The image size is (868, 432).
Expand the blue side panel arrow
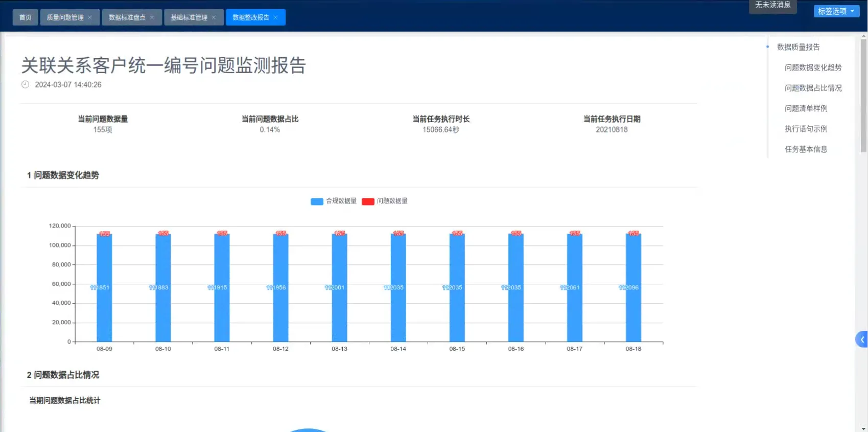coord(862,339)
